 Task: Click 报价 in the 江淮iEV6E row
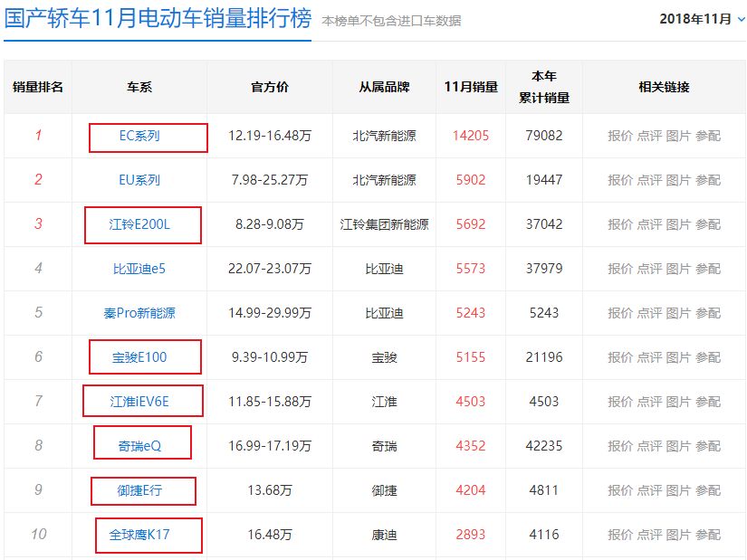coord(620,402)
